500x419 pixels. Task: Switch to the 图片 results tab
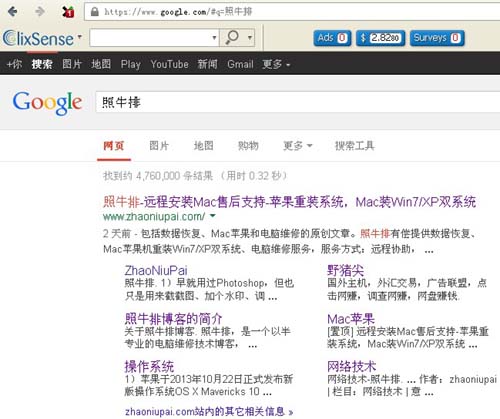tap(159, 146)
